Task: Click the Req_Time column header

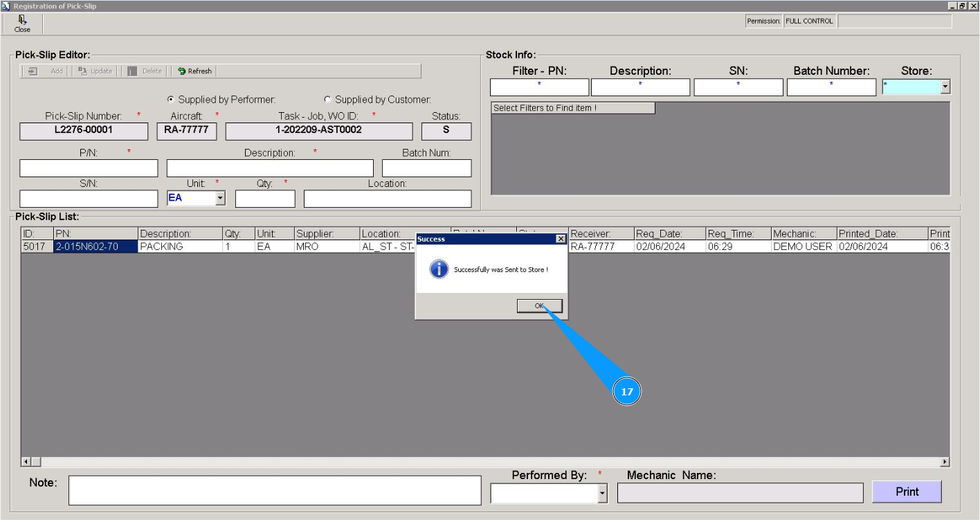Action: 738,234
